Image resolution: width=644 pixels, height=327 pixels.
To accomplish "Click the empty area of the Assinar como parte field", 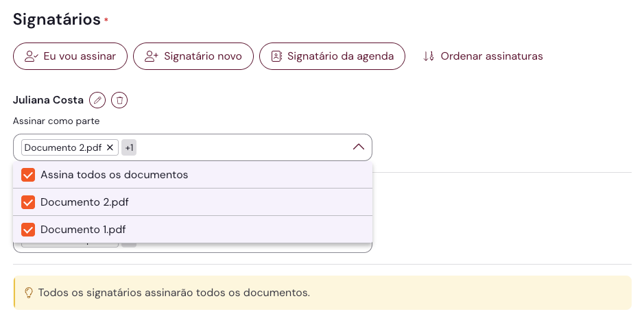I will 240,147.
